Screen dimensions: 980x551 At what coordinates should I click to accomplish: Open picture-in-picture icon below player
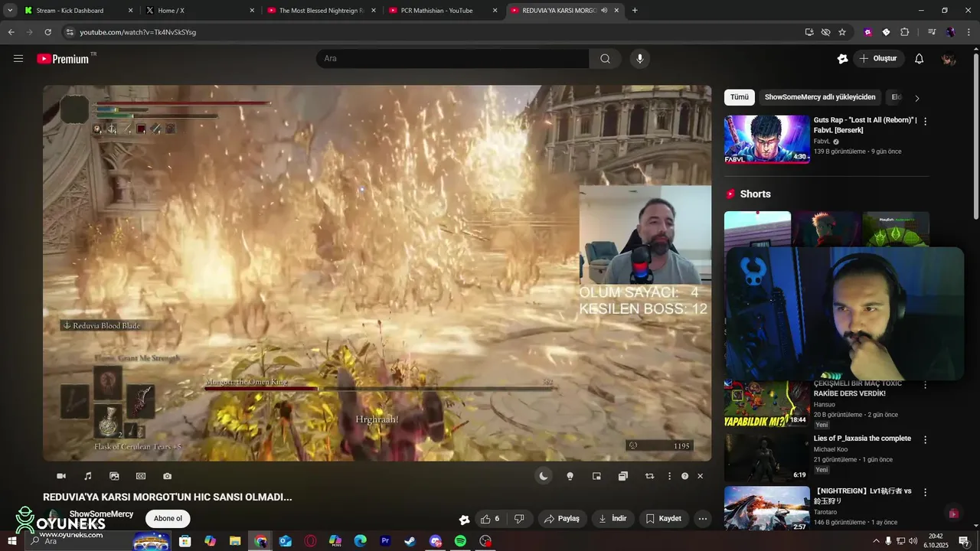point(596,476)
